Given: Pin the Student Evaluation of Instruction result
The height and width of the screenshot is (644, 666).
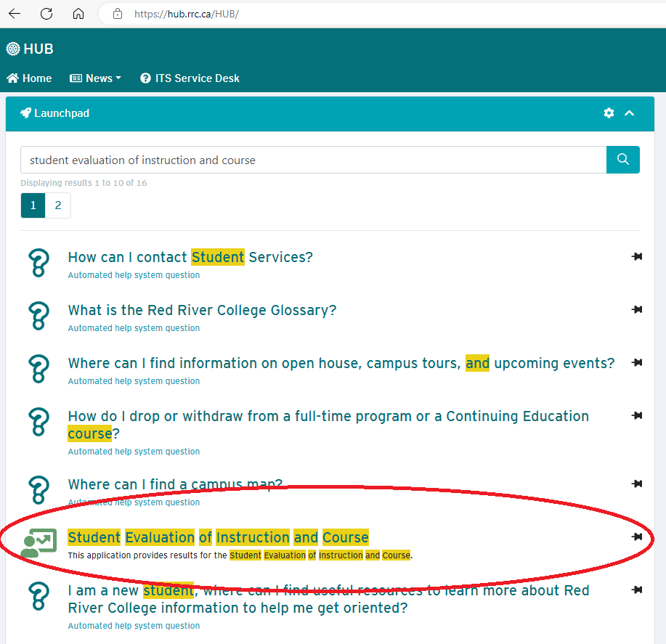Looking at the screenshot, I should [637, 537].
